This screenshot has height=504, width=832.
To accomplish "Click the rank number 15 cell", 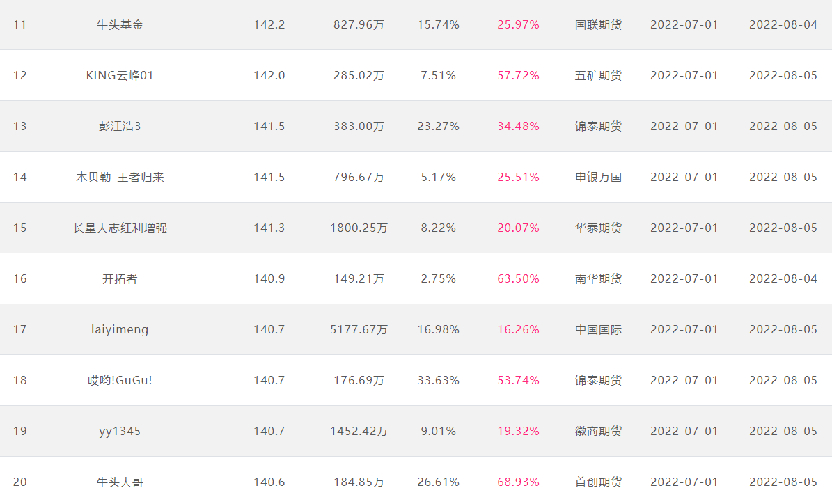I will [x=20, y=228].
